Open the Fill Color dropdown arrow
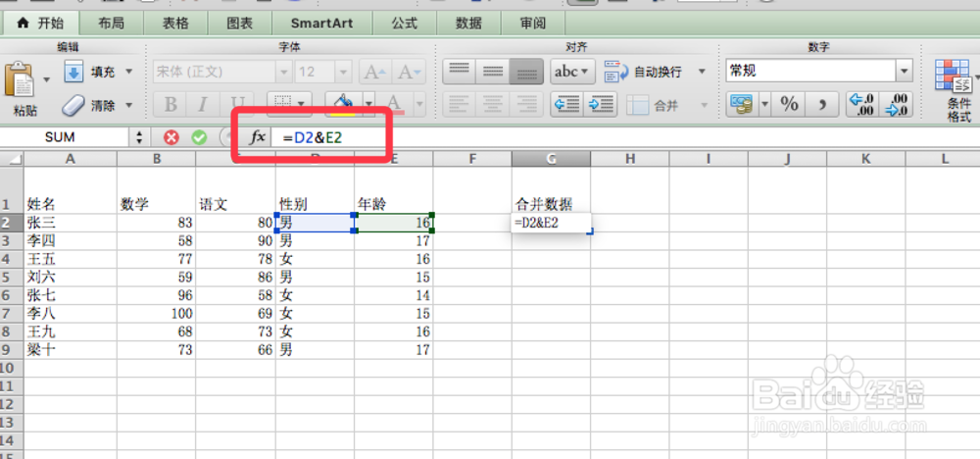The height and width of the screenshot is (459, 980). tap(368, 104)
